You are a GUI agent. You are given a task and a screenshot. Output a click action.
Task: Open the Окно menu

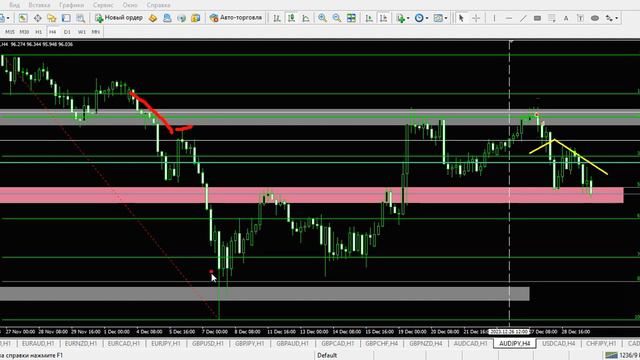pyautogui.click(x=130, y=5)
